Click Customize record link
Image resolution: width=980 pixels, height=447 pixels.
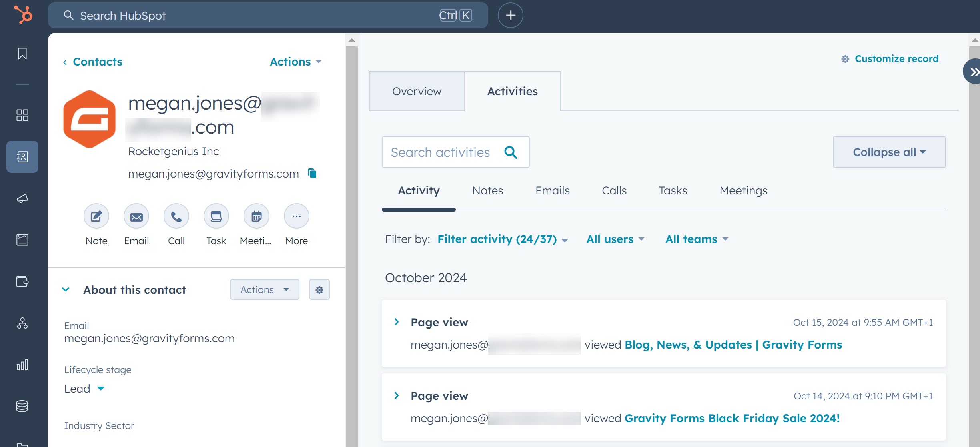pyautogui.click(x=890, y=59)
